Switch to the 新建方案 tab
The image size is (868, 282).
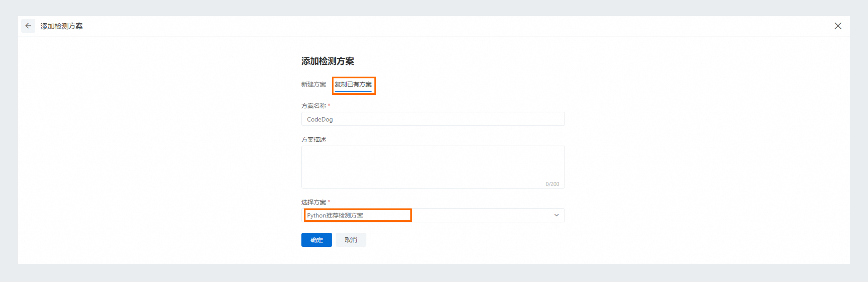tap(314, 85)
